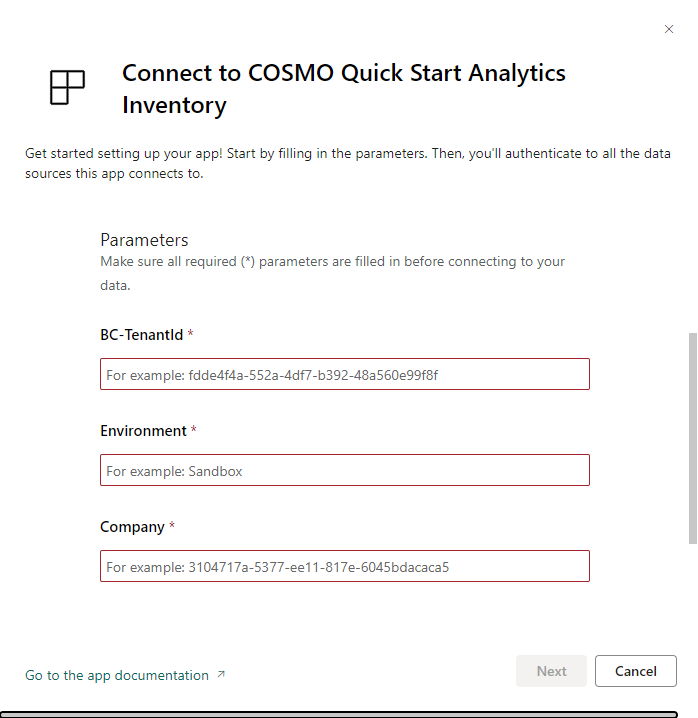Screen dimensions: 698x718
Task: Click the Environment field label
Action: click(143, 431)
